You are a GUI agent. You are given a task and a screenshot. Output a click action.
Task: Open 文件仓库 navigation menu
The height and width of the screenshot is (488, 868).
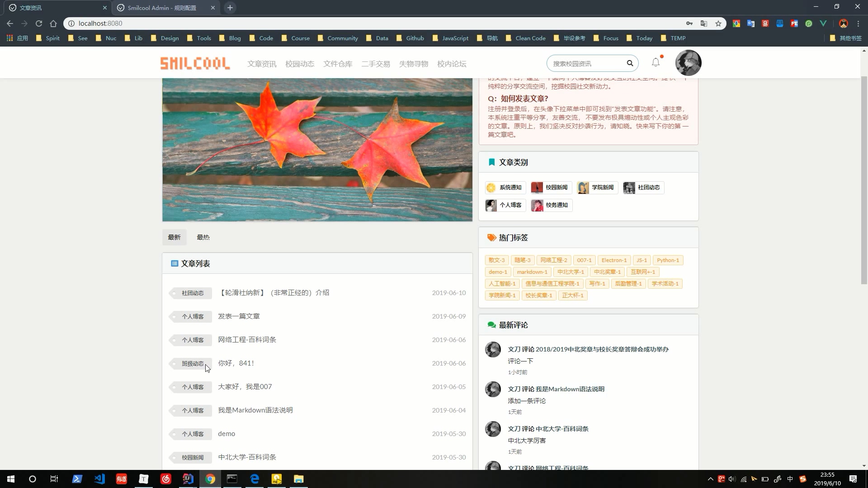point(338,64)
